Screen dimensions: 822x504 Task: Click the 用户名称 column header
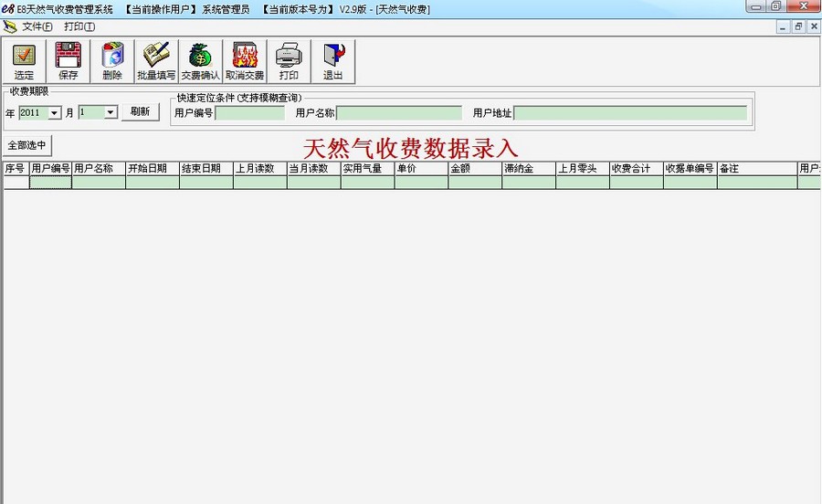tap(99, 169)
